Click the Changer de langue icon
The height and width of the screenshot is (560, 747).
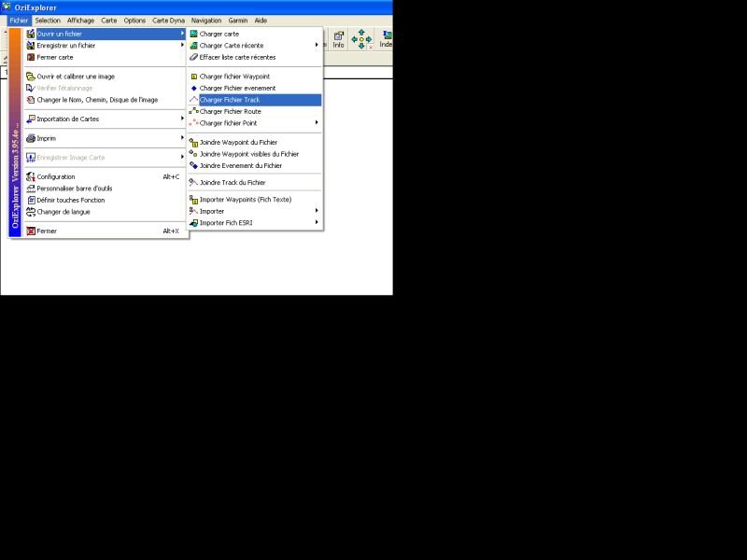31,212
